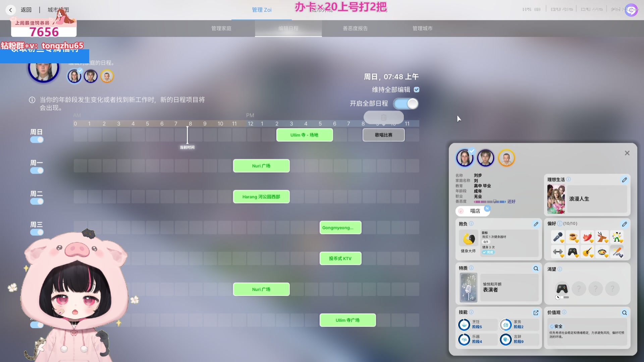This screenshot has height=362, width=644.
Task: Select the dumbbell preference icon
Action: click(x=558, y=252)
